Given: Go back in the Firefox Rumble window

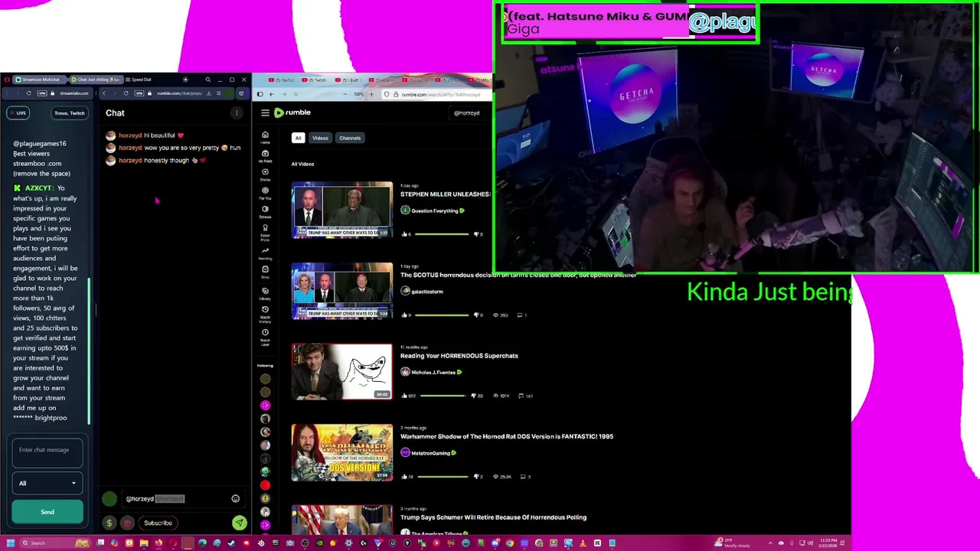Looking at the screenshot, I should pos(271,94).
